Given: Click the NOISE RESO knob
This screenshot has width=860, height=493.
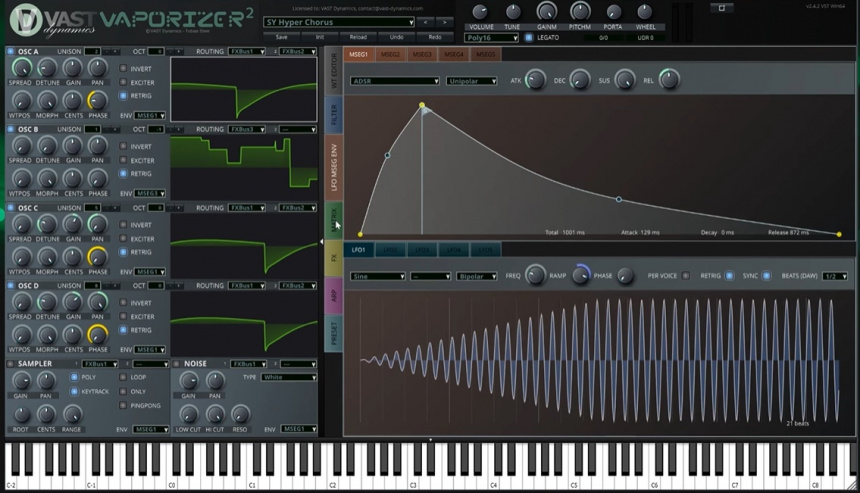Looking at the screenshot, I should click(x=240, y=414).
